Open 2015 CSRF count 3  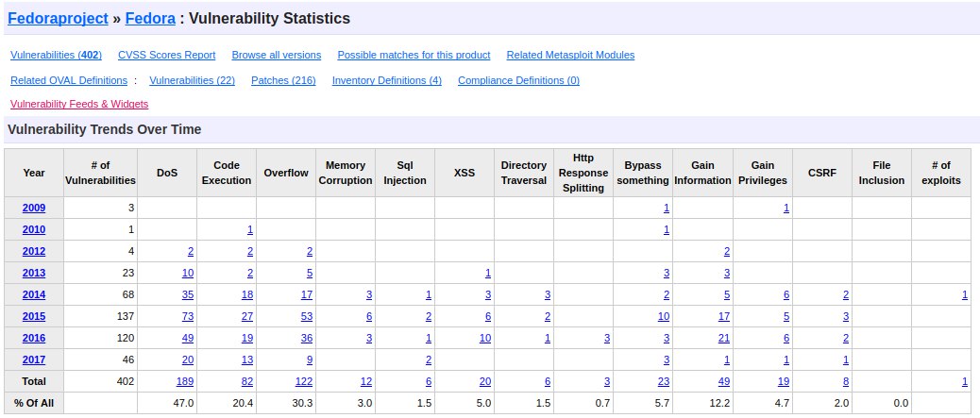click(x=846, y=316)
